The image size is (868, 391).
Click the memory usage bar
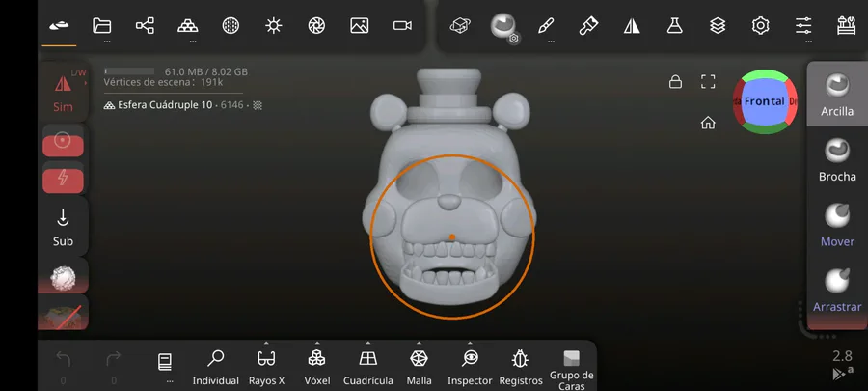pyautogui.click(x=129, y=71)
